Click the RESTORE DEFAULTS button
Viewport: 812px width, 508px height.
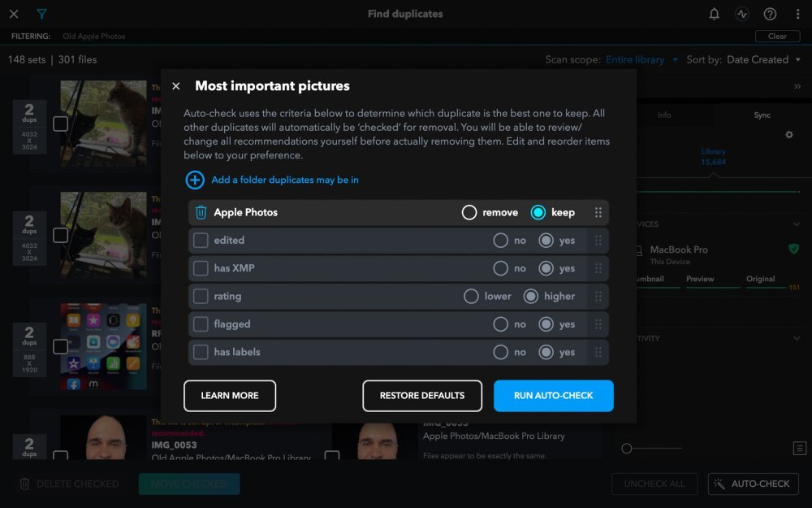422,396
